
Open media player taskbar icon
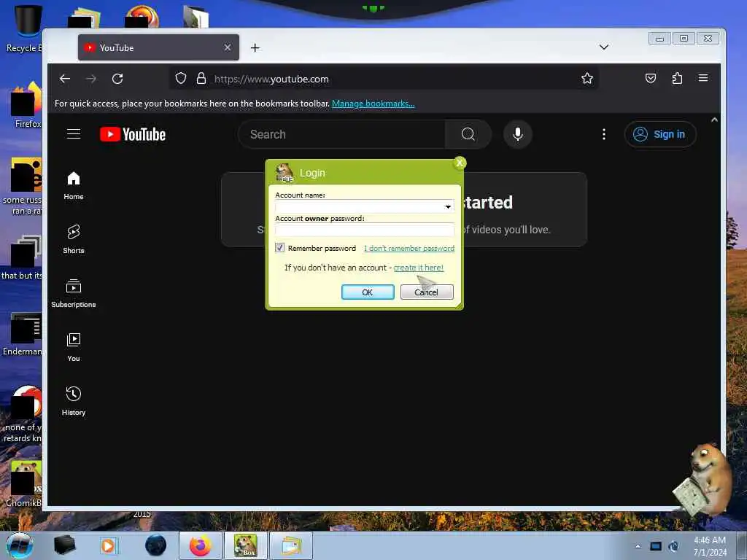(x=109, y=545)
